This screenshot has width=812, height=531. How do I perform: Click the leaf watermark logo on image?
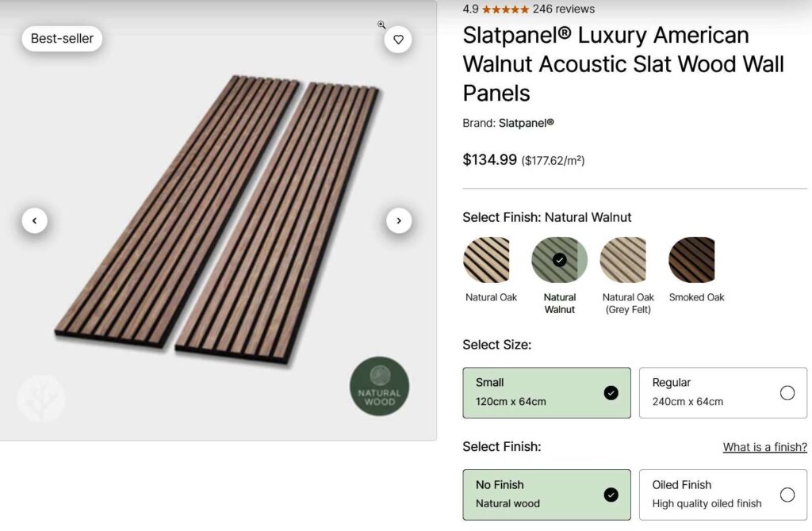(41, 398)
